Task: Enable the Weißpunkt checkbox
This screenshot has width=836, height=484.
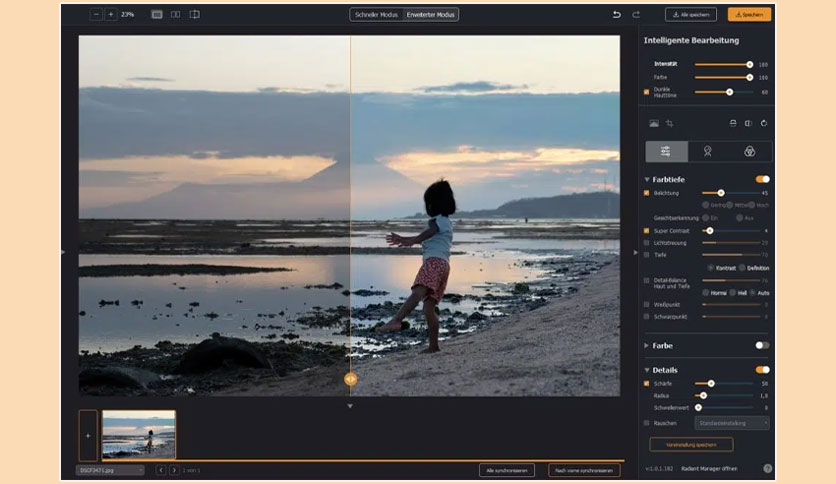Action: click(x=647, y=304)
